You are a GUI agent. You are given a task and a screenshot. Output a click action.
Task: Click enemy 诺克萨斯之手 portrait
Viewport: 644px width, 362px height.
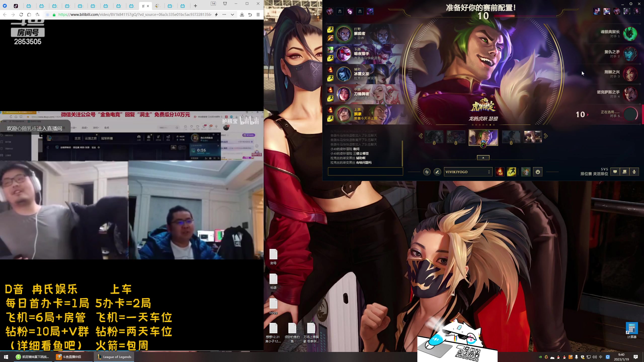(630, 94)
